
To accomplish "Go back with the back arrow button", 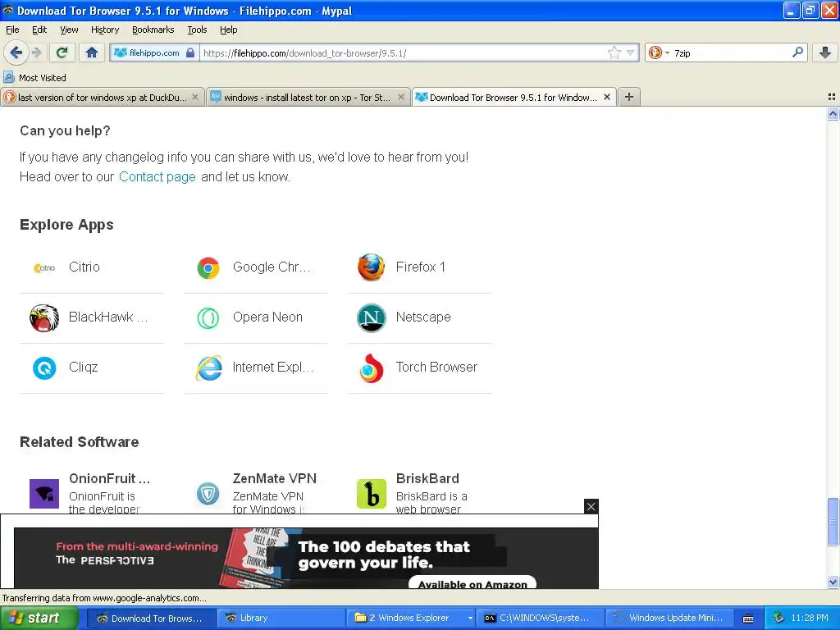I will point(16,52).
